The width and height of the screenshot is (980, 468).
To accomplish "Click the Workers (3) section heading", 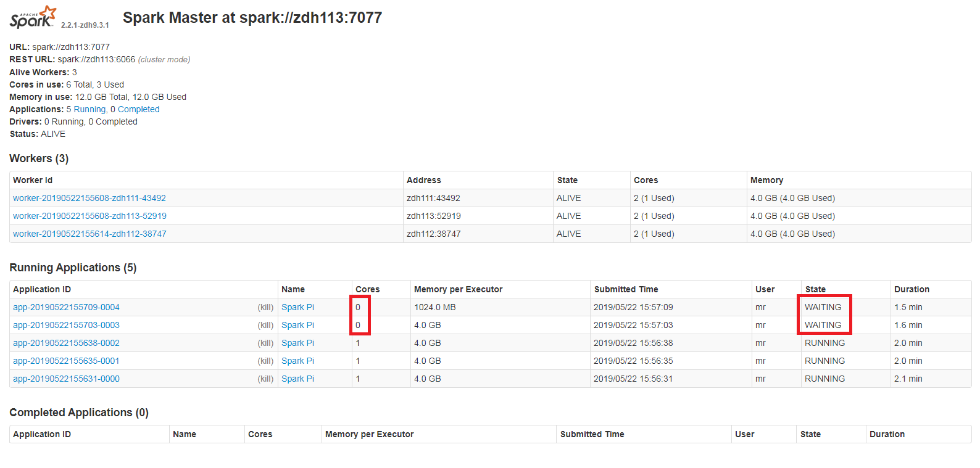I will pos(39,158).
